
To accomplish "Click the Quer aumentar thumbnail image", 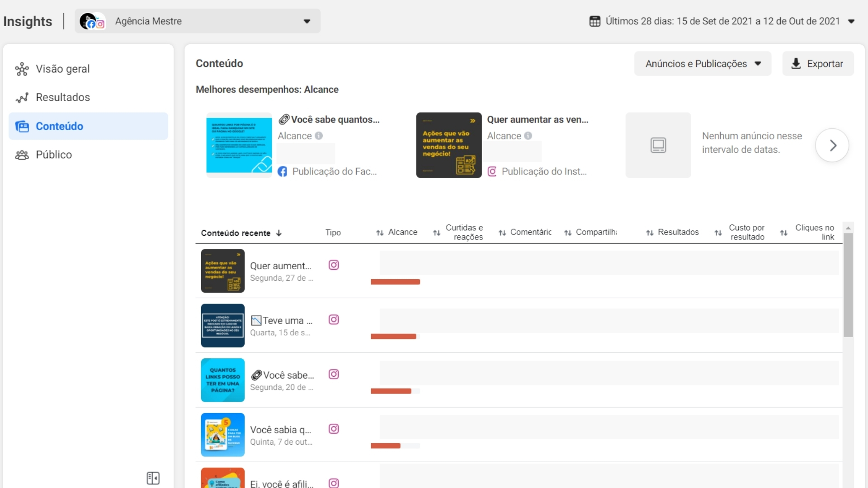I will click(x=223, y=271).
